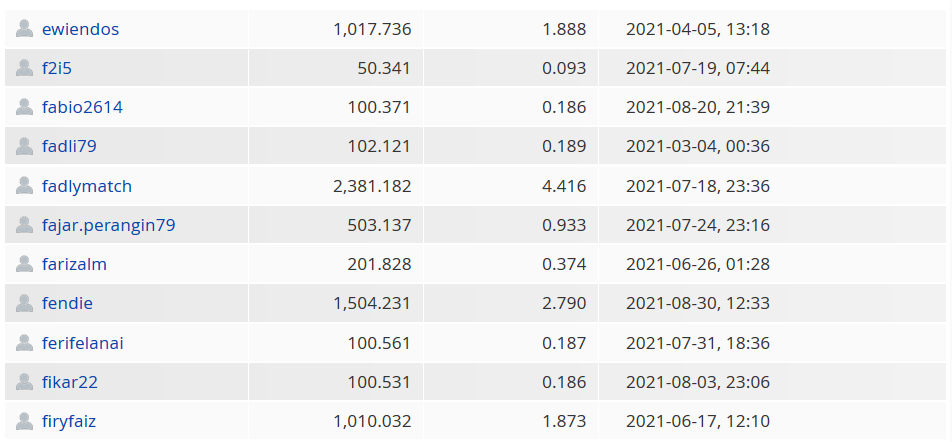The width and height of the screenshot is (952, 442).
Task: Click the profile icon next to fadli79
Action: (x=24, y=146)
